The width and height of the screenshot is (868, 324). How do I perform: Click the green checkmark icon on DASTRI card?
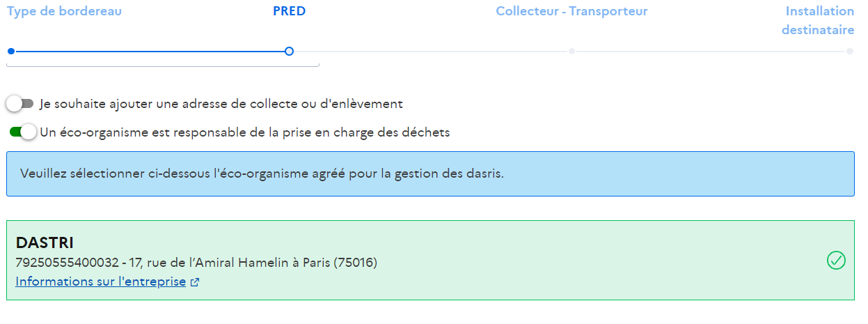coord(835,261)
